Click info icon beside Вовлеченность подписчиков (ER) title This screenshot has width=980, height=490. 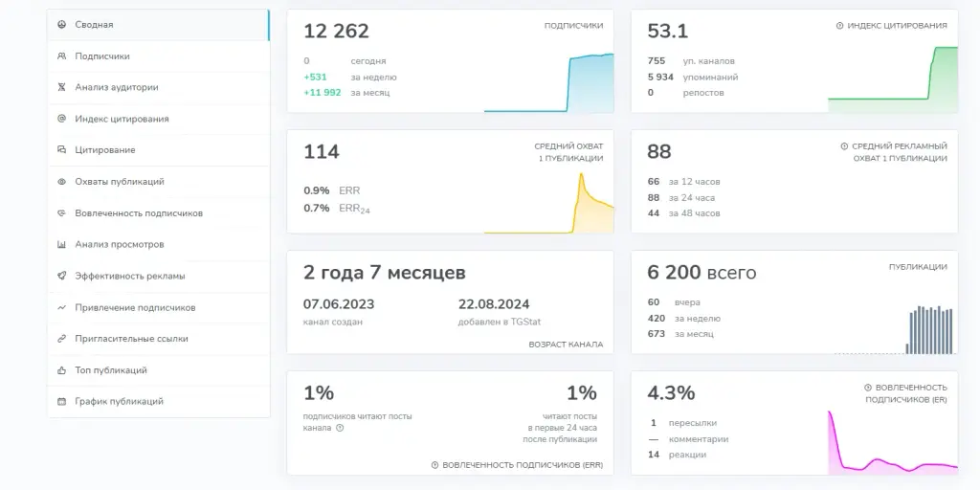pyautogui.click(x=867, y=388)
